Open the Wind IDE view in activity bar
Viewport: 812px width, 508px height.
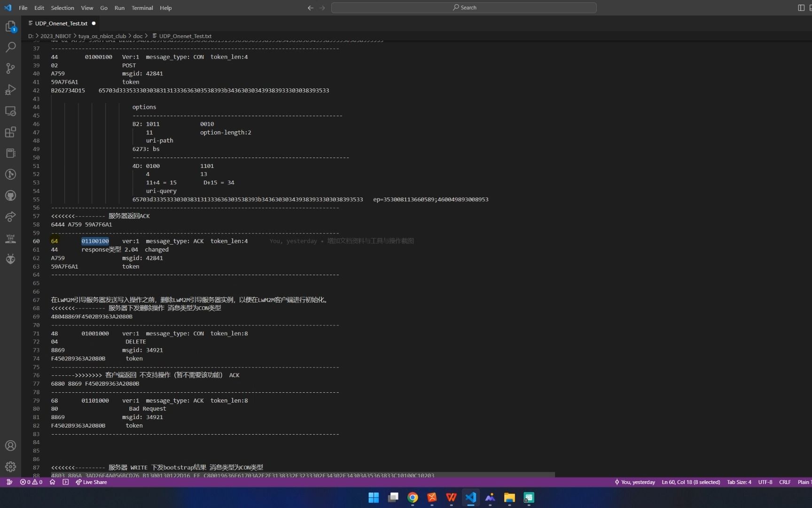[x=10, y=238]
